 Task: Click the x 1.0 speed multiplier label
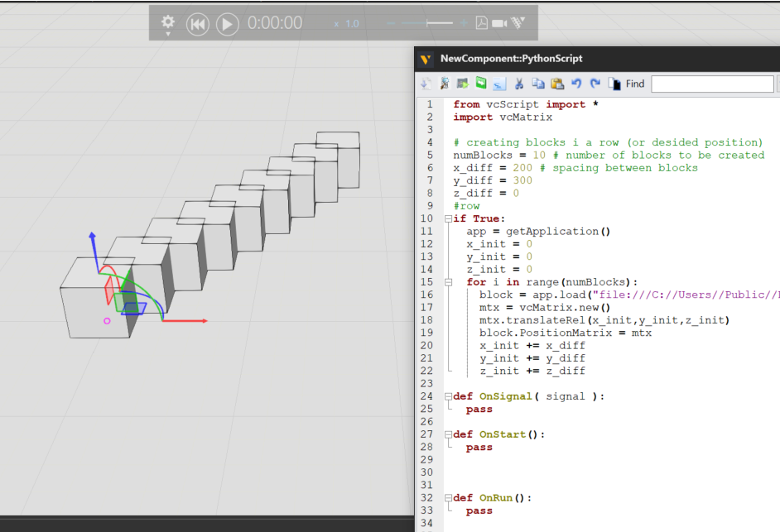(x=345, y=24)
